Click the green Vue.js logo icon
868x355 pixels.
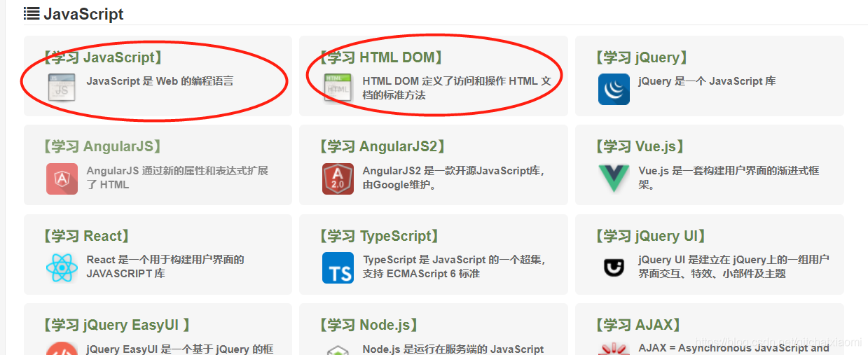[x=614, y=179]
